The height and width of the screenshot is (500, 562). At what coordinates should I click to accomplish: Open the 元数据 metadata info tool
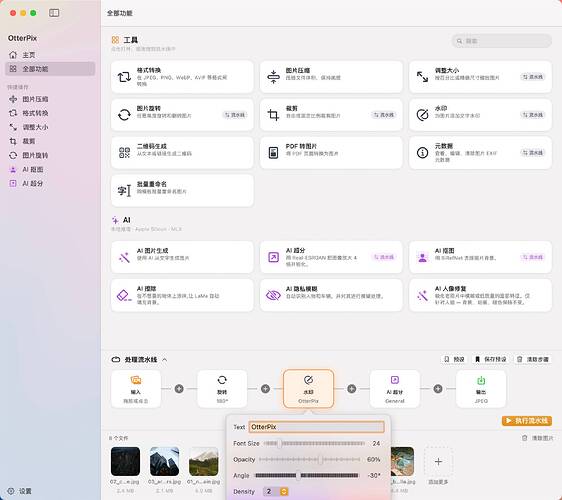pos(480,152)
